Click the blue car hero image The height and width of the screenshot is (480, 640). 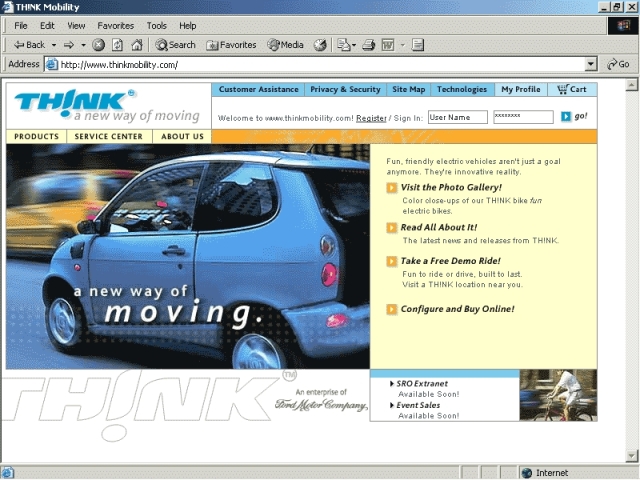(188, 256)
